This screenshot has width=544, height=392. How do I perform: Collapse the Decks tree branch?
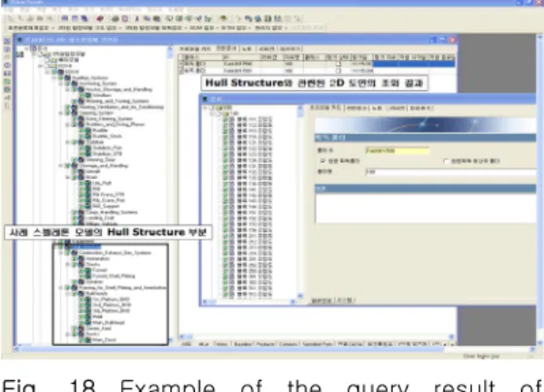[x=67, y=334]
